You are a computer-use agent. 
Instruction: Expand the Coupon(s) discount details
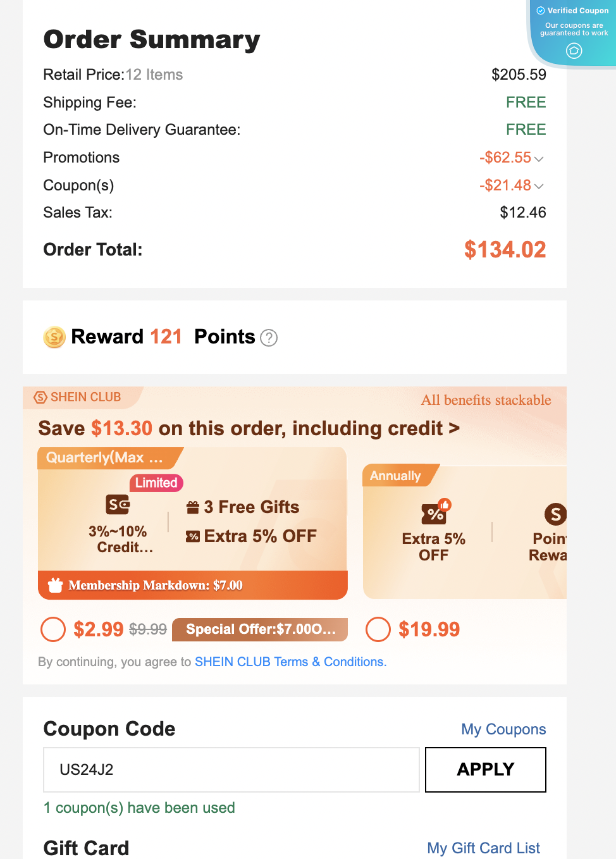pyautogui.click(x=539, y=186)
